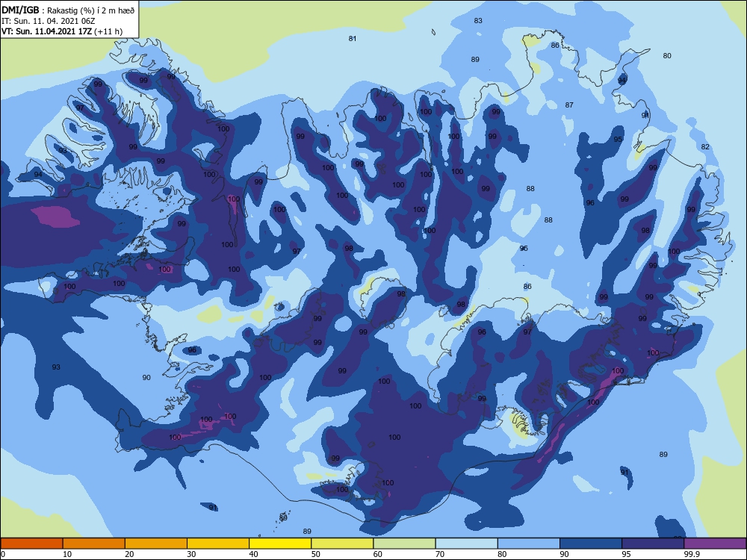The width and height of the screenshot is (747, 560).
Task: Click the '60' legend scale label
Action: coord(378,554)
